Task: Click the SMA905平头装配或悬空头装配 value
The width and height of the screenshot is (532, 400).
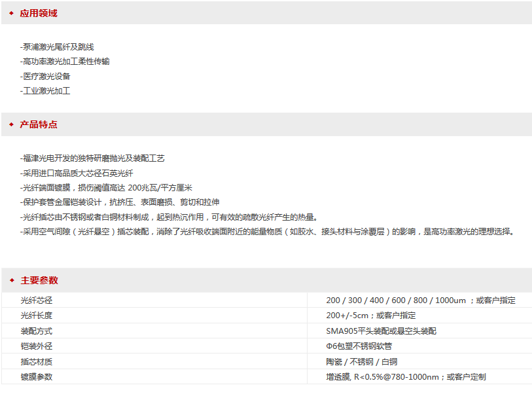Action: coord(381,331)
